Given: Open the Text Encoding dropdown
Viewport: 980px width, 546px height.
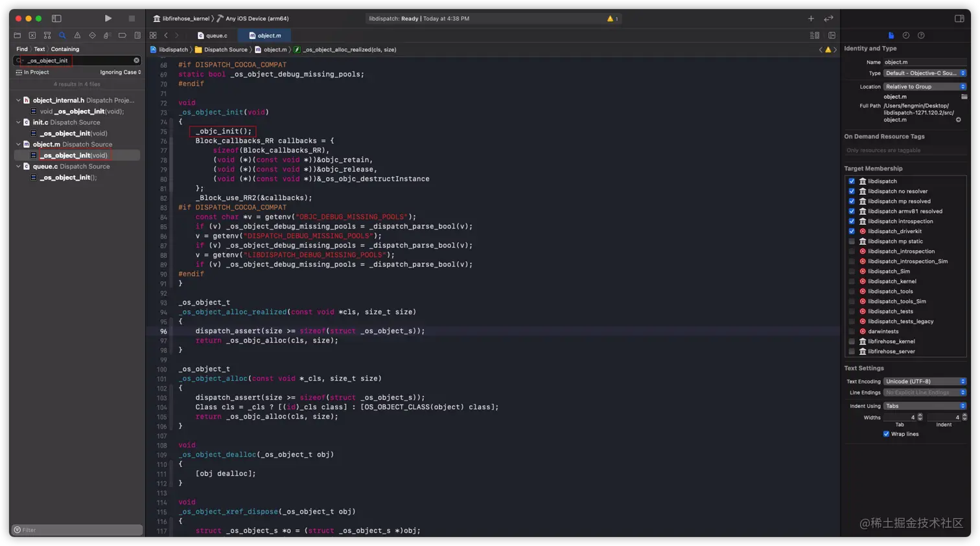Looking at the screenshot, I should 926,381.
